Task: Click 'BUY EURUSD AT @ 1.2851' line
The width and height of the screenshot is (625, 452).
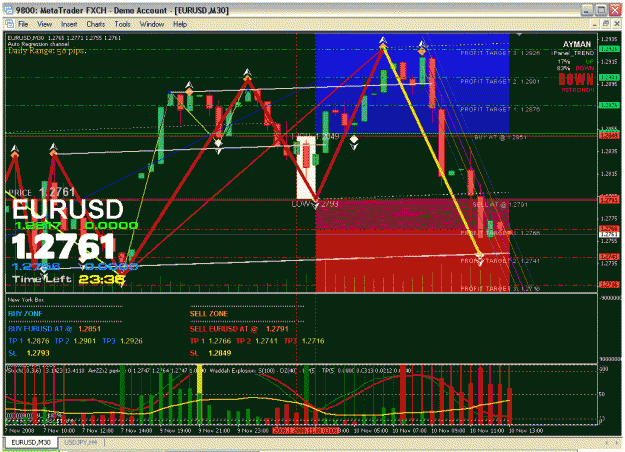Action: pyautogui.click(x=55, y=329)
